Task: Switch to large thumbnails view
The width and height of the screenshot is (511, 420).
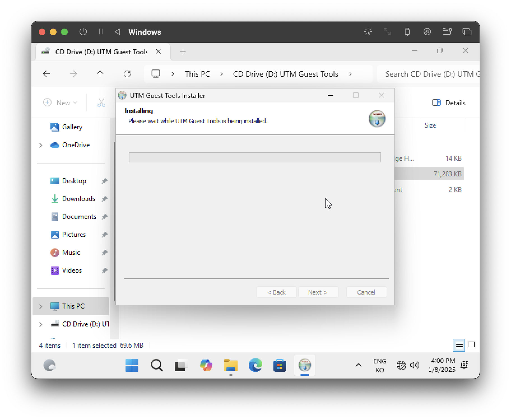Action: (471, 345)
